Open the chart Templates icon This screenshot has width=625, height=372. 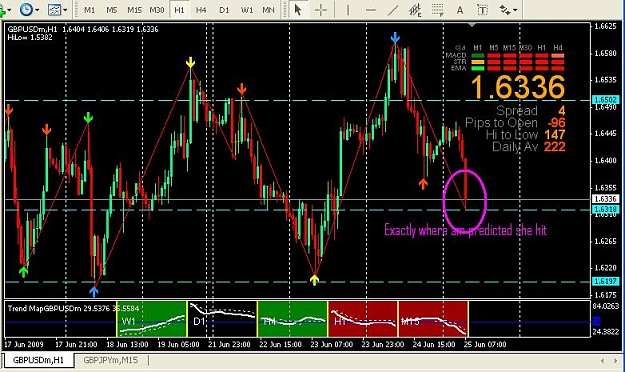pos(54,10)
